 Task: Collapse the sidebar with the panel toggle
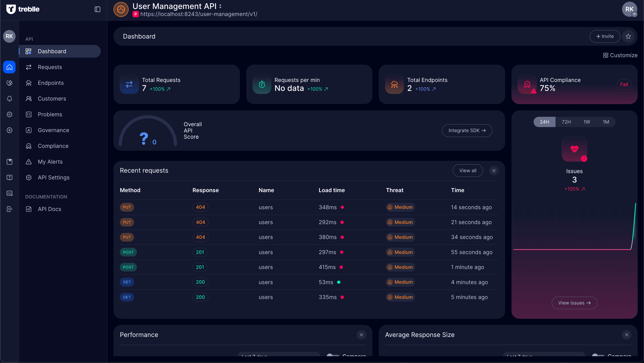tap(97, 9)
